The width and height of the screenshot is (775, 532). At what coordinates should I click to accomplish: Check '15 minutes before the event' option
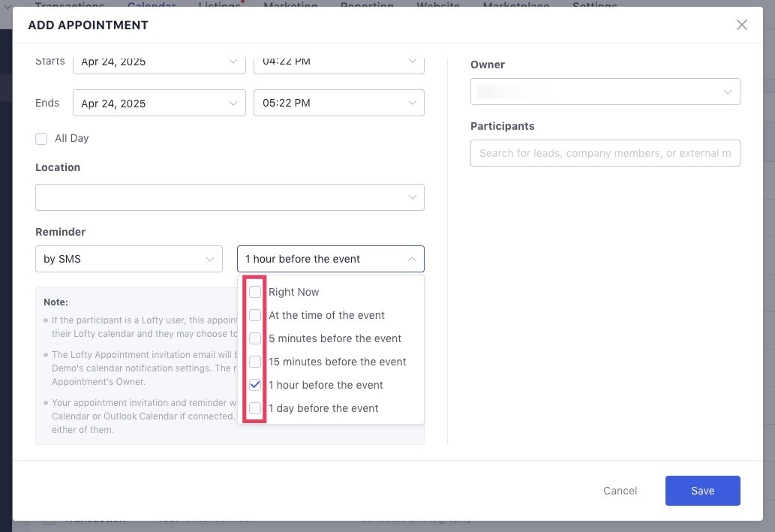click(x=255, y=362)
